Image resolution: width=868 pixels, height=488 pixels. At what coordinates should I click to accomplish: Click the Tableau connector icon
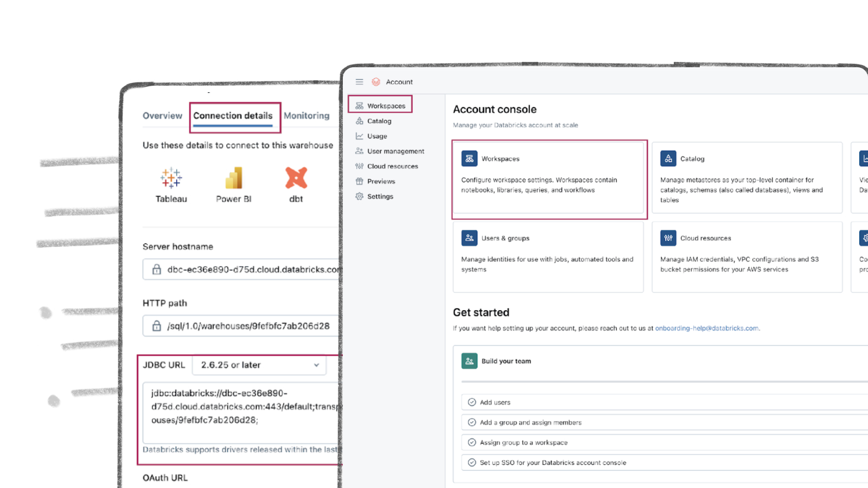tap(171, 178)
